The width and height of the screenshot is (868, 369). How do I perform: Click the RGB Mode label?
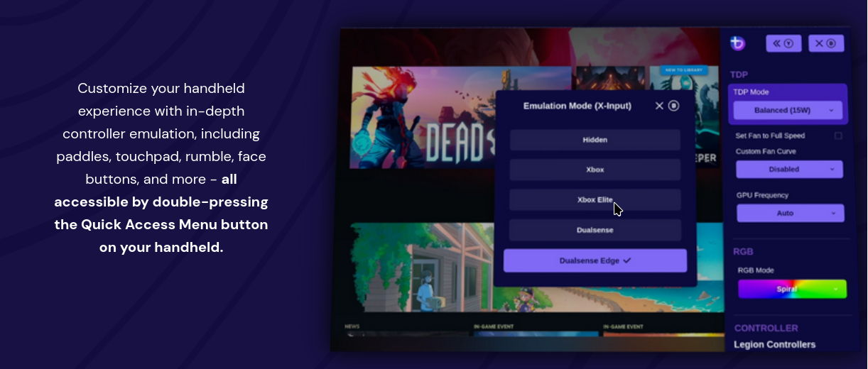756,270
